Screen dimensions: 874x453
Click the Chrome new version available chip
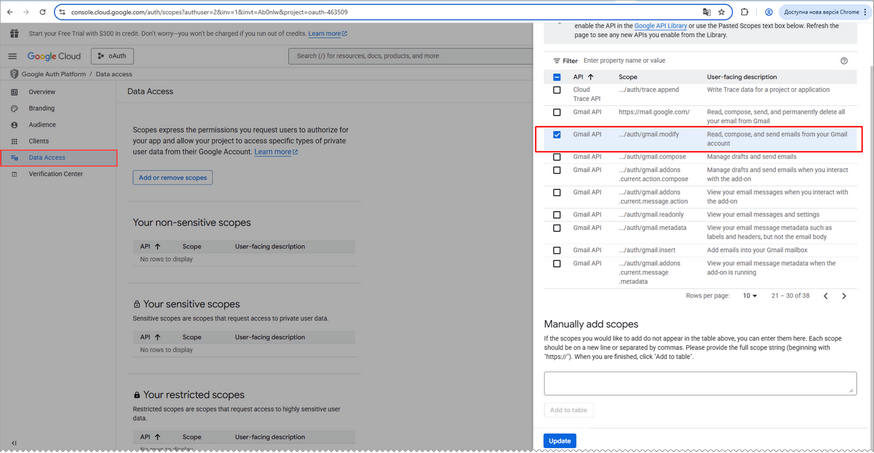pos(822,12)
